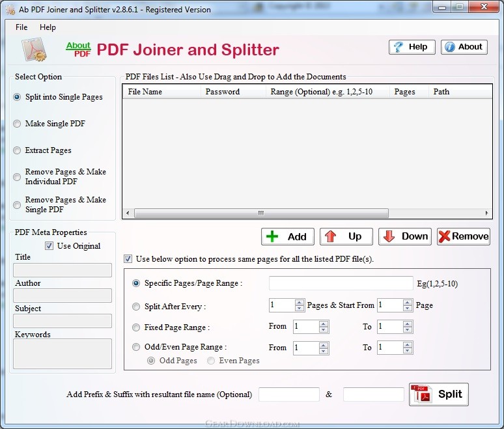This screenshot has width=504, height=429.
Task: Select Remove Pages & Make Single PDF
Action: click(17, 204)
